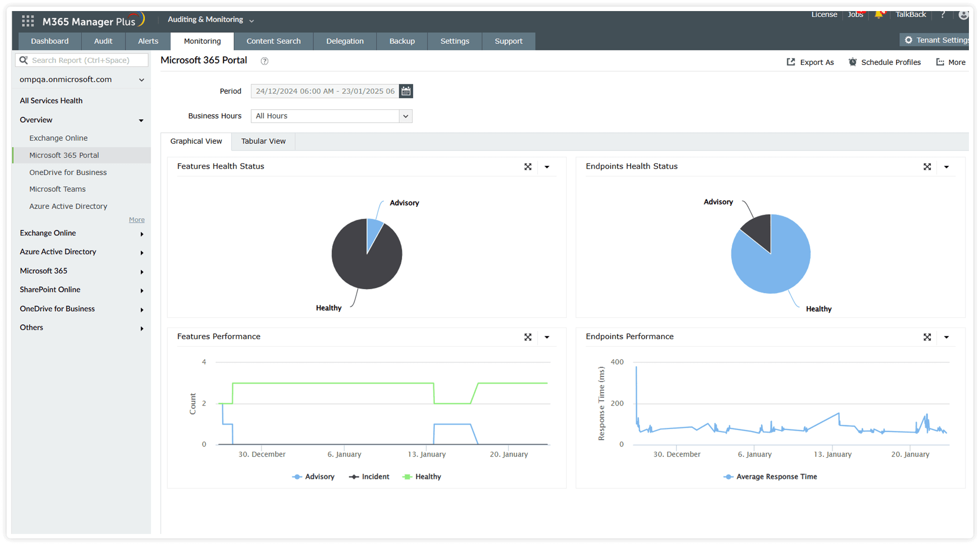The image size is (980, 545).
Task: Click the search magnifier in Search Report box
Action: click(24, 60)
